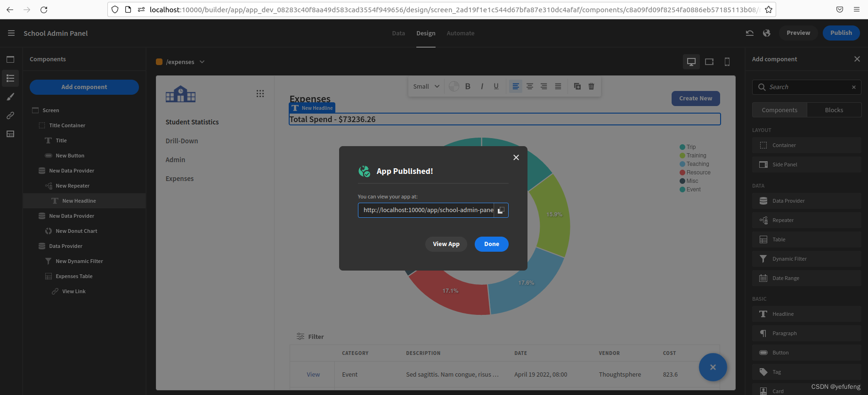Delete the component with trash icon
The height and width of the screenshot is (395, 868).
click(x=592, y=86)
